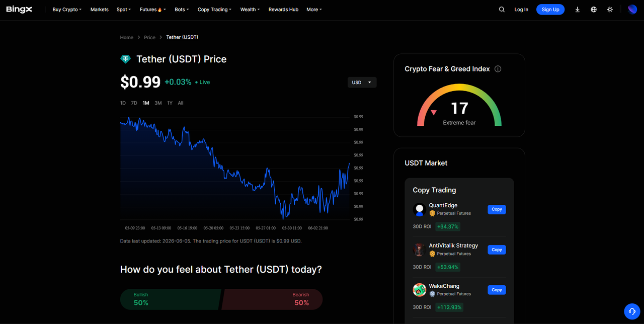Click the USDT Market heading
This screenshot has height=324, width=644.
click(426, 163)
